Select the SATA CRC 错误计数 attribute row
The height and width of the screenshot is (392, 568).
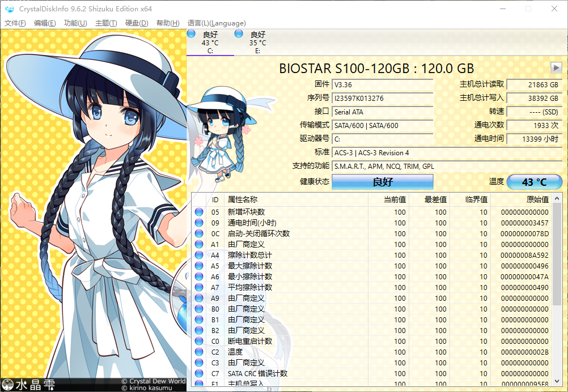[x=372, y=373]
